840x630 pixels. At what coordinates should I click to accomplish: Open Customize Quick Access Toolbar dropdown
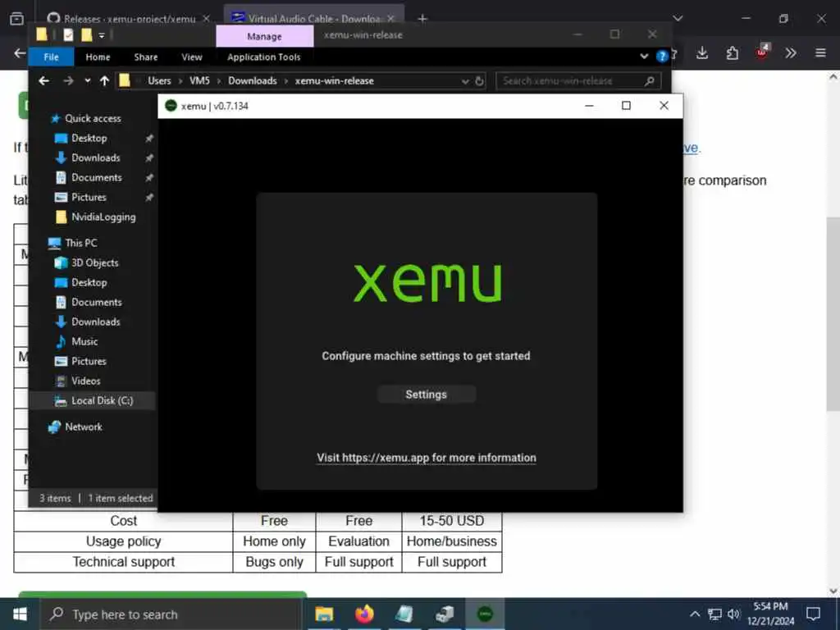[102, 36]
